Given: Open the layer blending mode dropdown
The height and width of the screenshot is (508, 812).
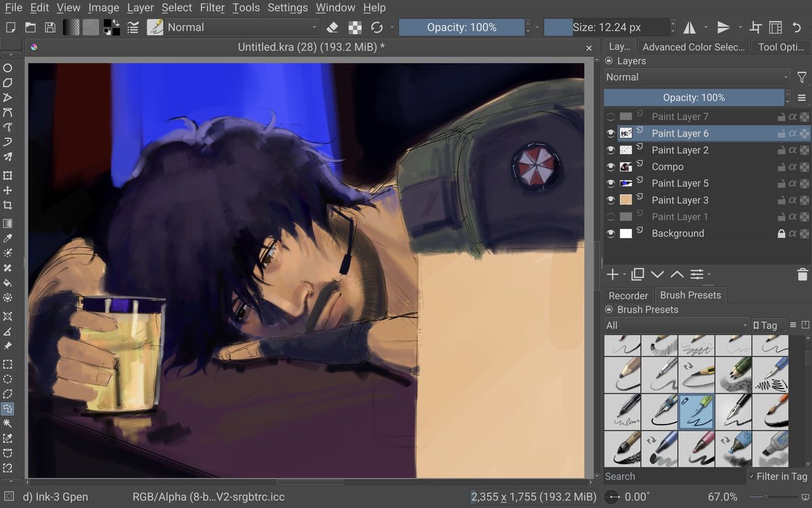Looking at the screenshot, I should (697, 77).
